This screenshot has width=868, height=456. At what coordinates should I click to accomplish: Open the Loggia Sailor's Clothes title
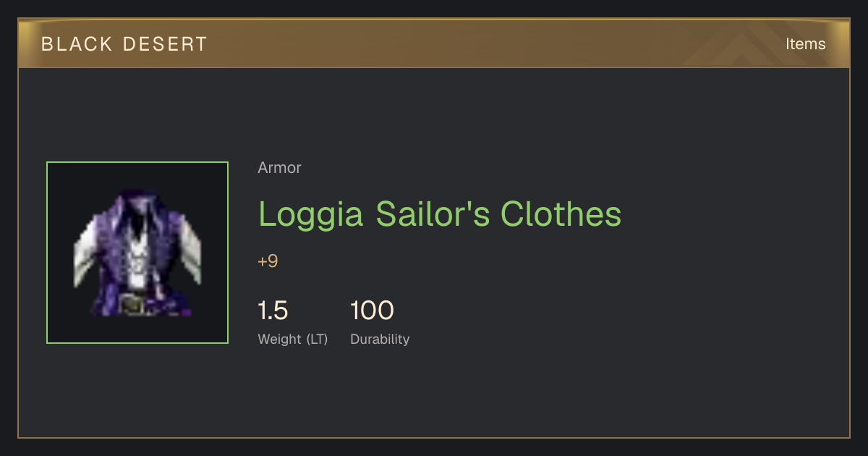tap(440, 214)
